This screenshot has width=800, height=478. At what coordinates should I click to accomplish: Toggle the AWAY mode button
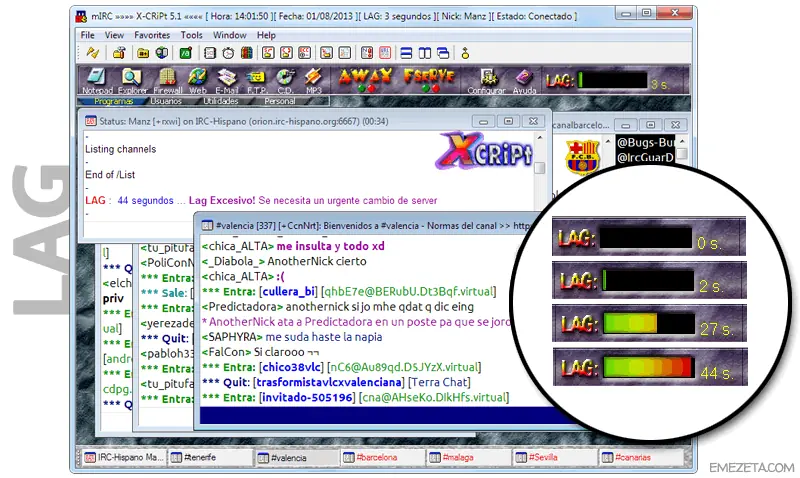[x=365, y=80]
